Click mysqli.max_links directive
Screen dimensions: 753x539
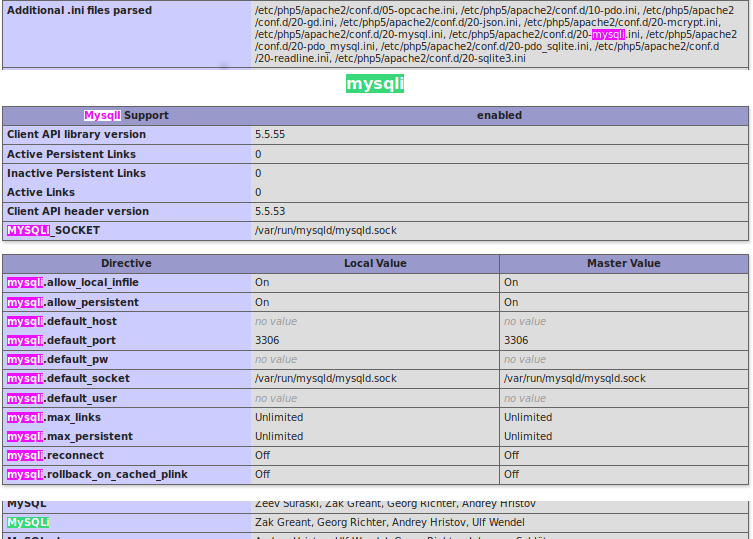[x=54, y=417]
